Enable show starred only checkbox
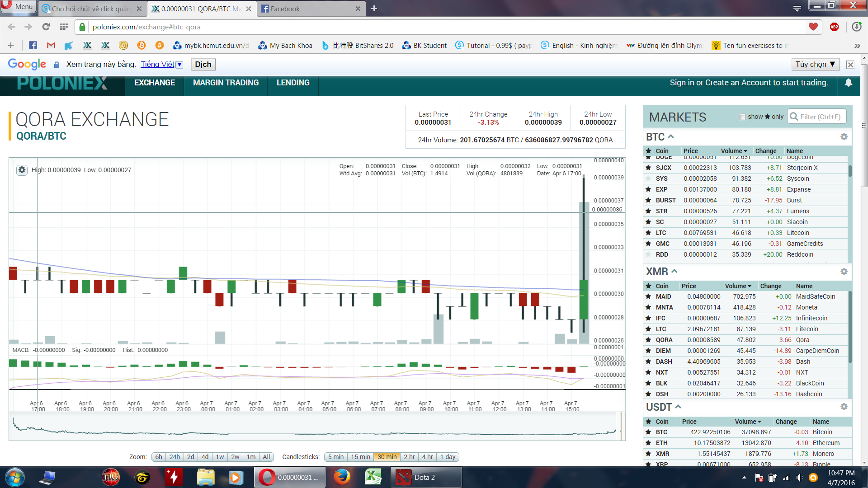The width and height of the screenshot is (868, 488). click(x=742, y=117)
